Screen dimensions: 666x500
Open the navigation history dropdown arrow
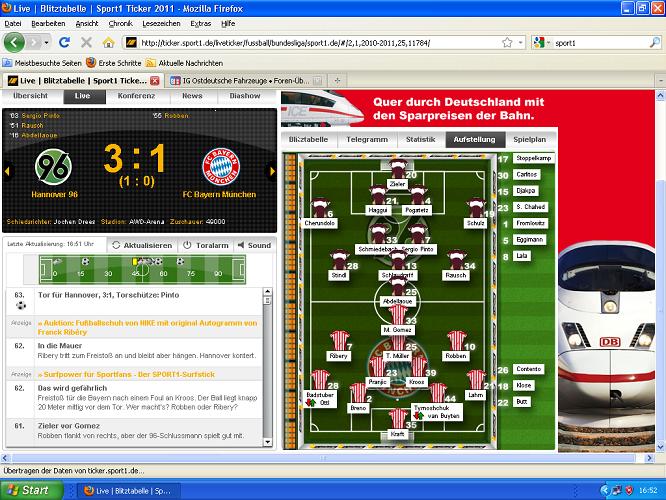tap(46, 42)
